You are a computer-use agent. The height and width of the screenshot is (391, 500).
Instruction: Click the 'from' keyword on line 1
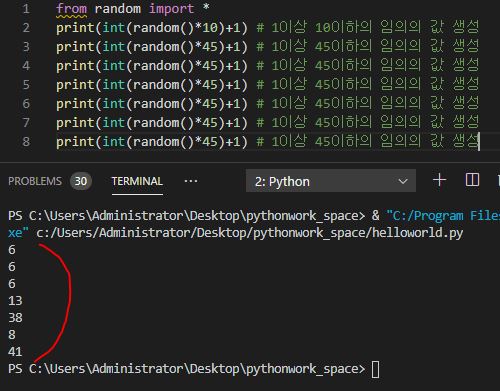tap(72, 9)
